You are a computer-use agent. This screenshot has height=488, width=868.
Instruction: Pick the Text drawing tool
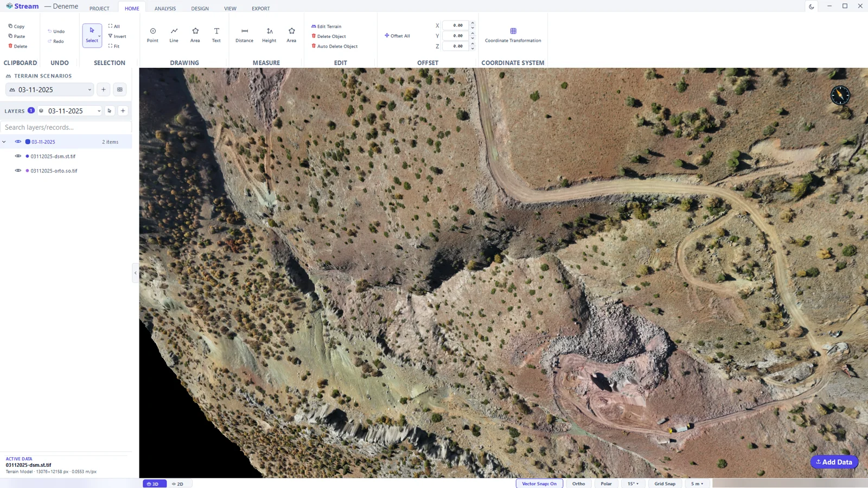click(x=216, y=35)
